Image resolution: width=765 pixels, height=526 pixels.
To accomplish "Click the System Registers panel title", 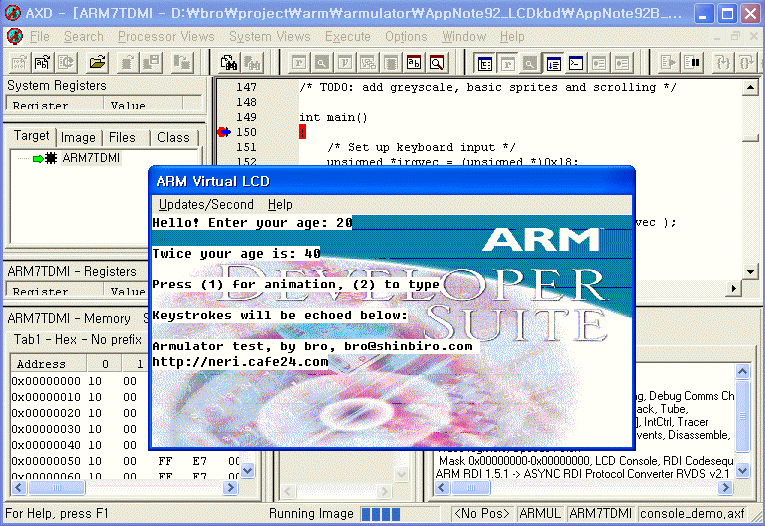I will (x=57, y=85).
